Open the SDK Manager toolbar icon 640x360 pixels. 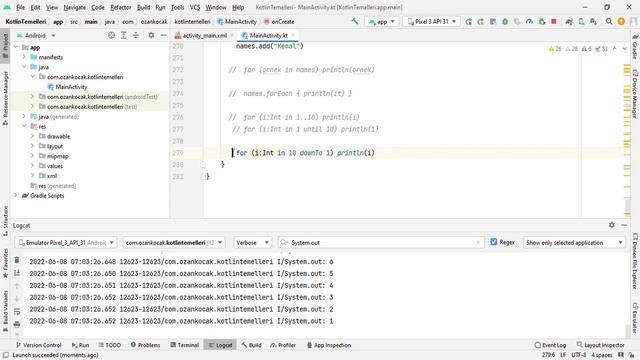point(593,21)
